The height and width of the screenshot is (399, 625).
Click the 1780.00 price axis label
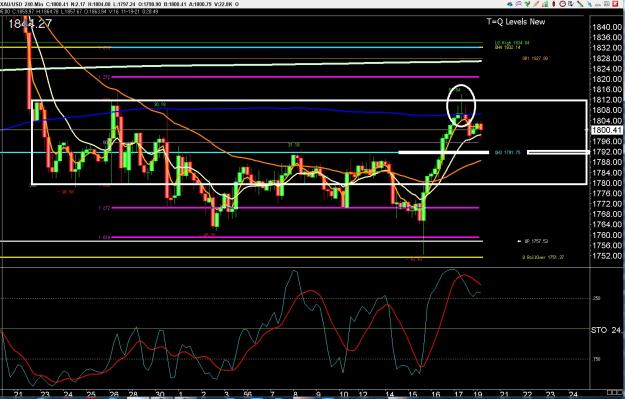tap(607, 183)
